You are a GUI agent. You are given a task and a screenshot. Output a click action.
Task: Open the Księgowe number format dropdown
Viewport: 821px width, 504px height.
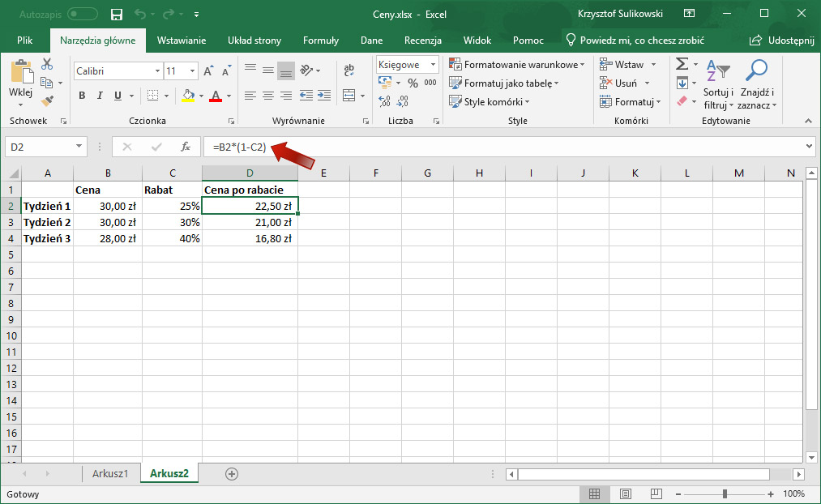[x=432, y=63]
